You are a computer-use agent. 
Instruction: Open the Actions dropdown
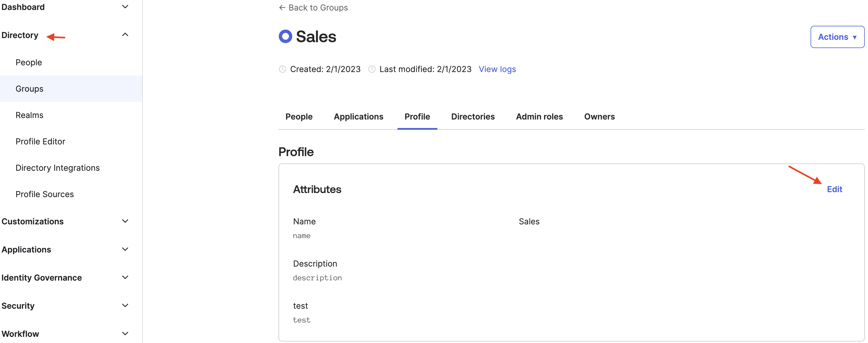click(x=837, y=37)
